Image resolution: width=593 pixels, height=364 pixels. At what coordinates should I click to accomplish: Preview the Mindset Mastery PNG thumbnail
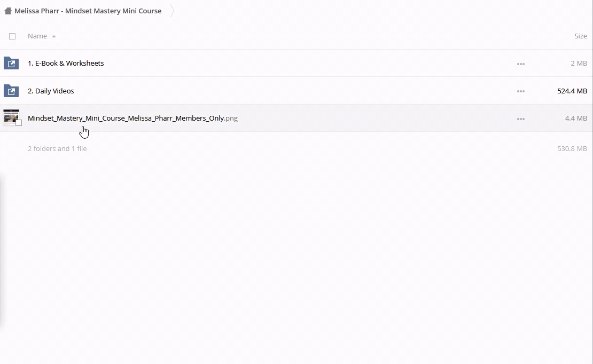11,117
